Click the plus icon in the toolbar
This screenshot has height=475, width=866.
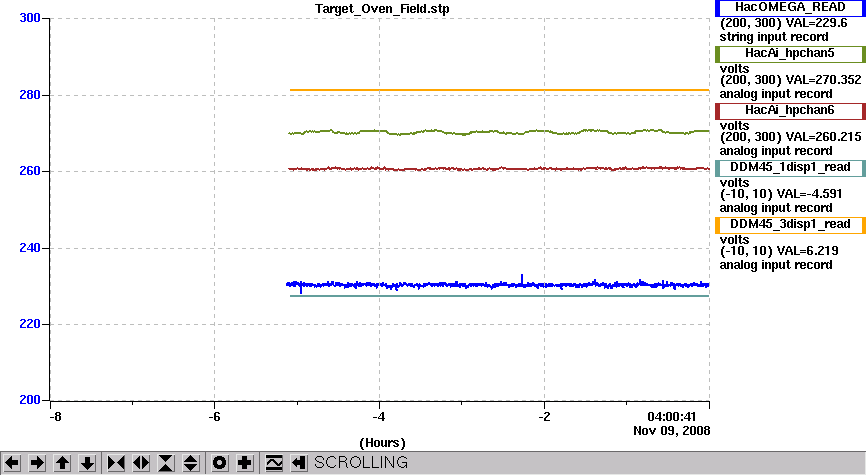point(244,463)
